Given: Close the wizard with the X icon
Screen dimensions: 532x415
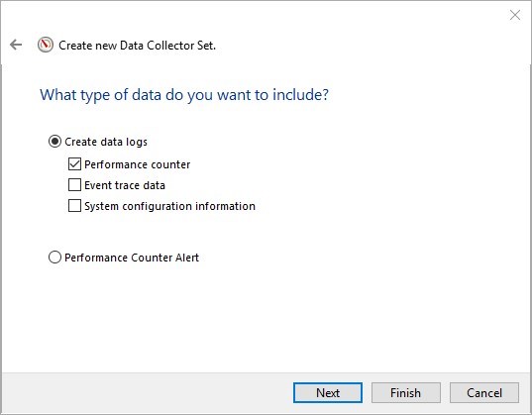Looking at the screenshot, I should coord(515,15).
